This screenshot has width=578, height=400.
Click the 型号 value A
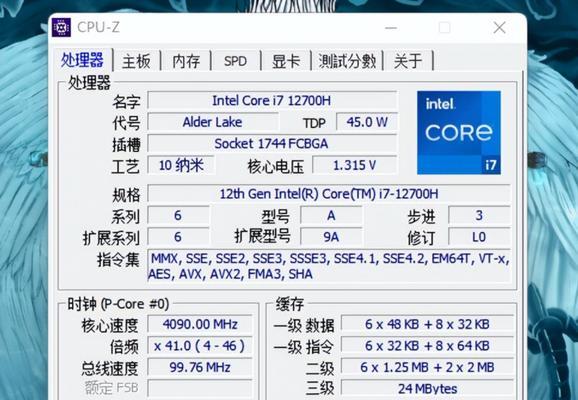[x=331, y=215]
